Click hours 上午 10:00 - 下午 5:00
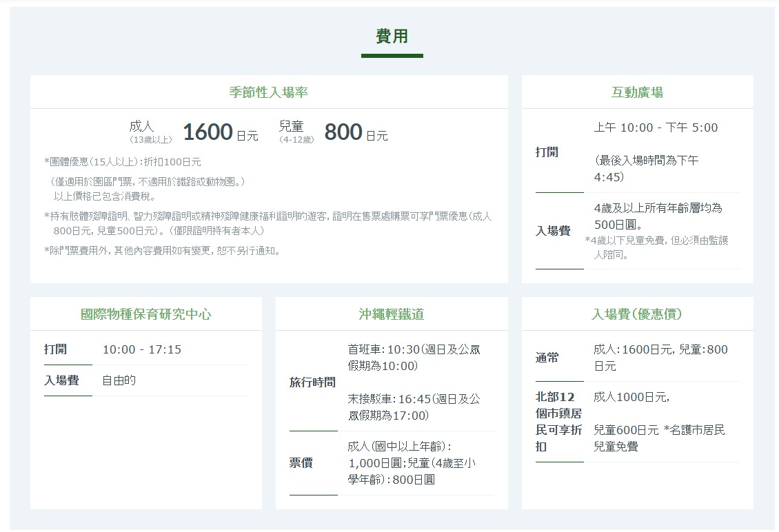 [656, 127]
